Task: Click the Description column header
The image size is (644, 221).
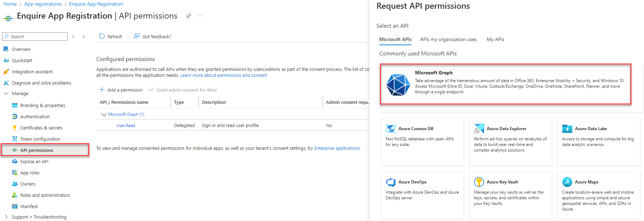Action: (214, 102)
